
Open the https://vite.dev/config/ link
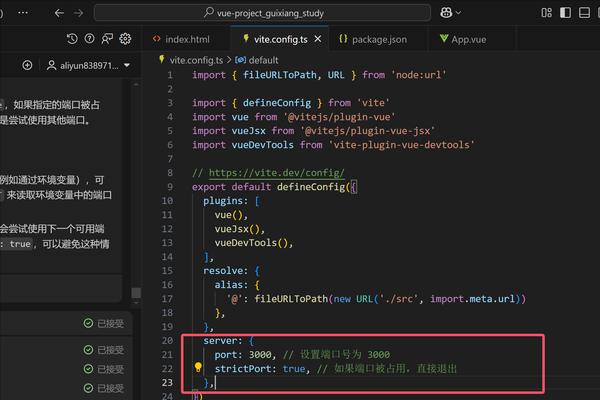click(x=276, y=173)
